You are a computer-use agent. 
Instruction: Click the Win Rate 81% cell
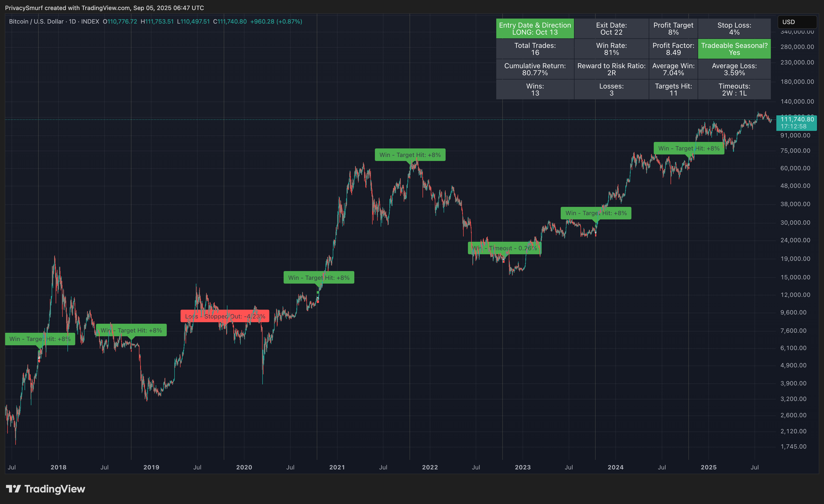611,49
